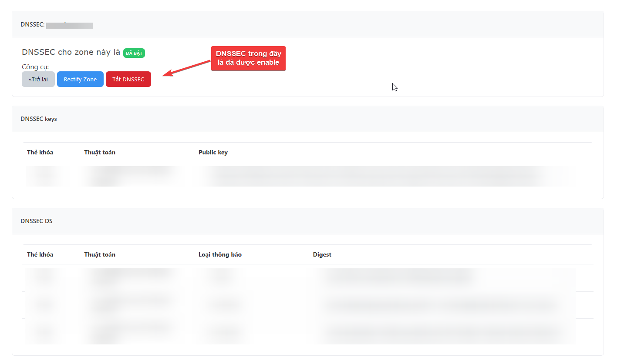Click the 'Loại thông báo' column header
Screen dimensions: 624x364
(220, 254)
